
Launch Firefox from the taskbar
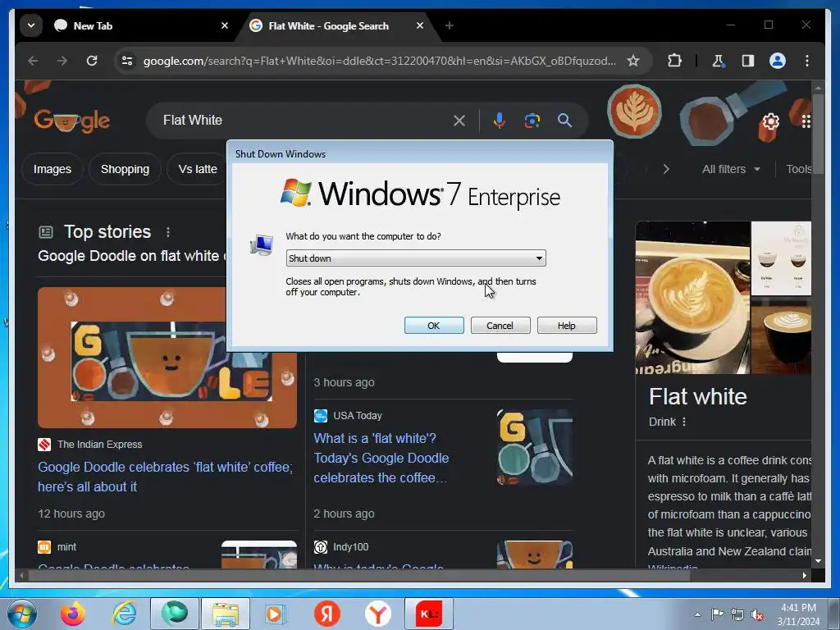(73, 614)
